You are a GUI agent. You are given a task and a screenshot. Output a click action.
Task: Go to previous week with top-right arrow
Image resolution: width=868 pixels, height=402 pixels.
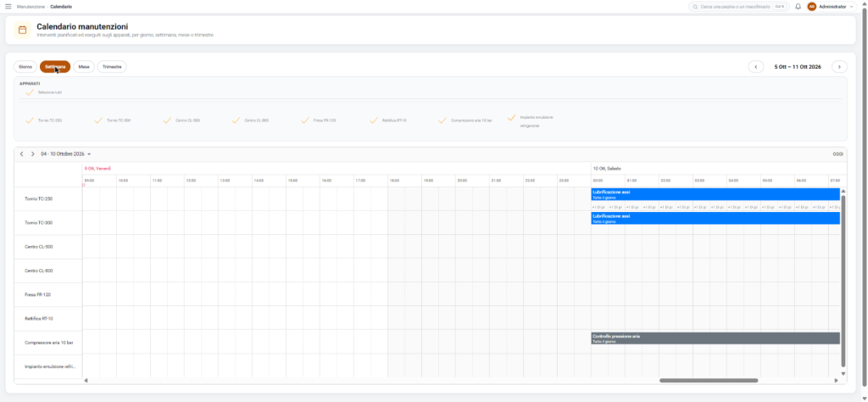756,66
